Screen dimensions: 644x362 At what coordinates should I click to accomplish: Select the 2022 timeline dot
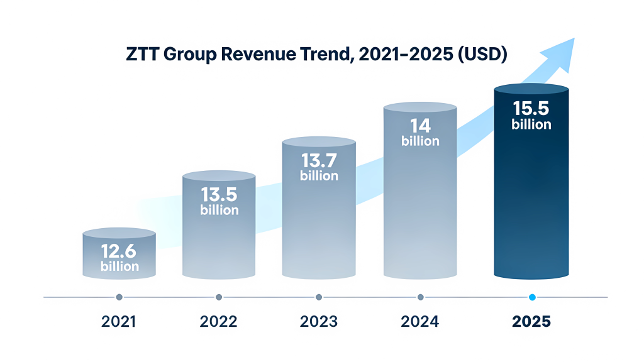tap(219, 297)
